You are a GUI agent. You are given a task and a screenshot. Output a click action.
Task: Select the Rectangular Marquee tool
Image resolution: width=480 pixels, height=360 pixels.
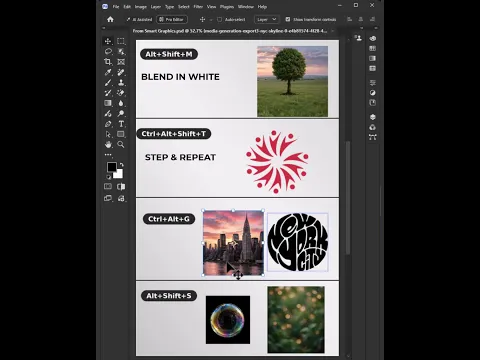coord(121,41)
